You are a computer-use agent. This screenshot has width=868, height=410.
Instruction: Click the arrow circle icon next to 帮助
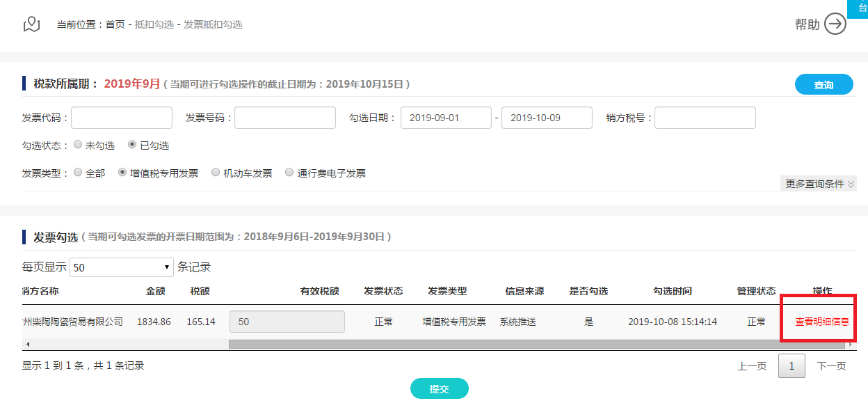[835, 24]
